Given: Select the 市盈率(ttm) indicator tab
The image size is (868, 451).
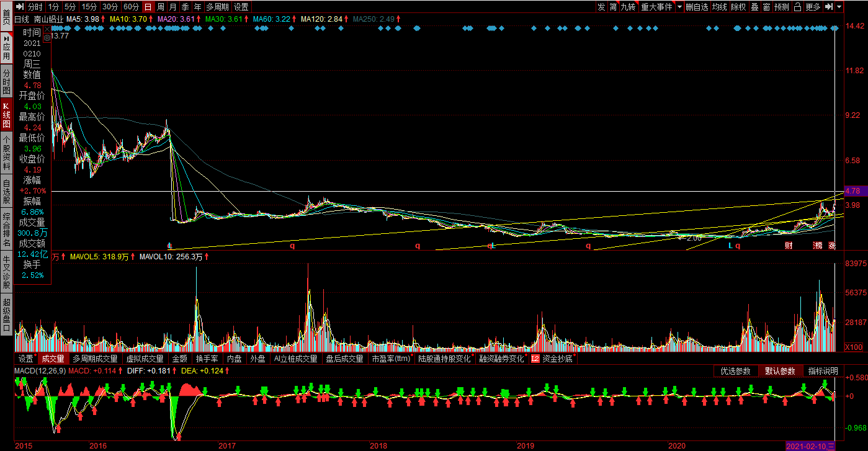Looking at the screenshot, I should tap(391, 359).
